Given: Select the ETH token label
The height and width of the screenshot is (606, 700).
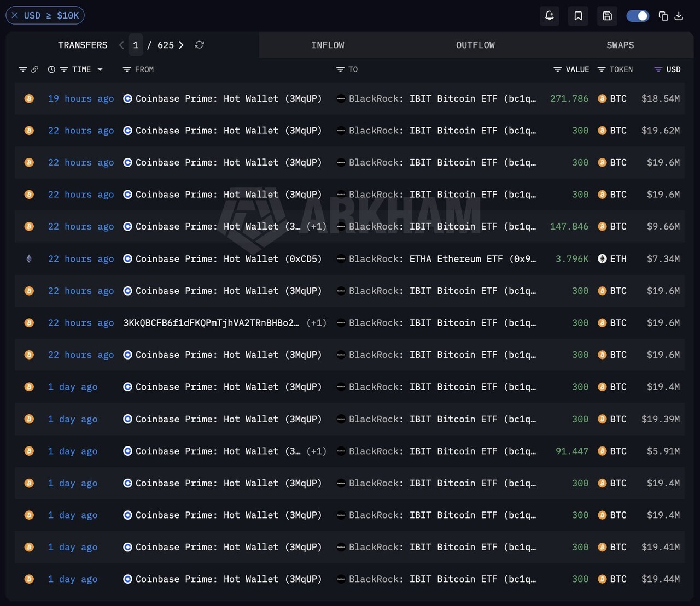Looking at the screenshot, I should point(618,258).
